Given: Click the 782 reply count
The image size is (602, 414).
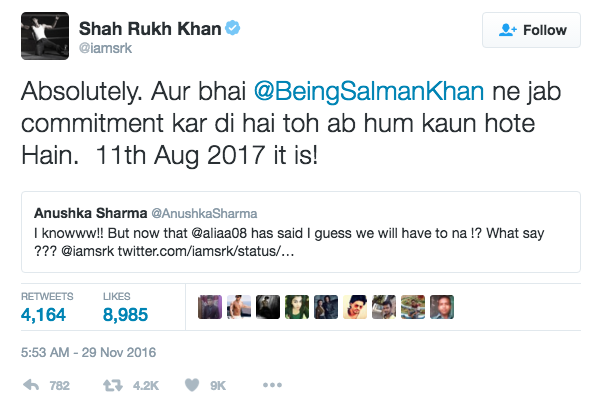Looking at the screenshot, I should [59, 386].
